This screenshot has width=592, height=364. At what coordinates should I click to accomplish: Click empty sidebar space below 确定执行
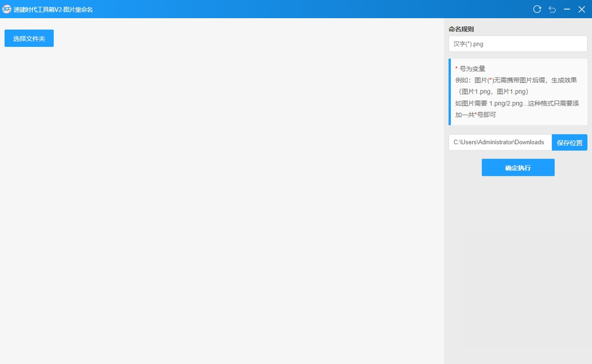tap(518, 263)
